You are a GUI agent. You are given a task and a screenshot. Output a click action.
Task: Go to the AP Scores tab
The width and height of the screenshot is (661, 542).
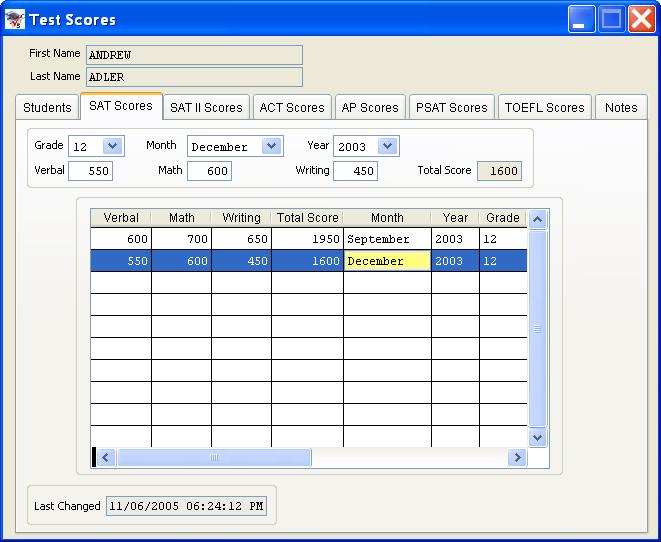(369, 108)
